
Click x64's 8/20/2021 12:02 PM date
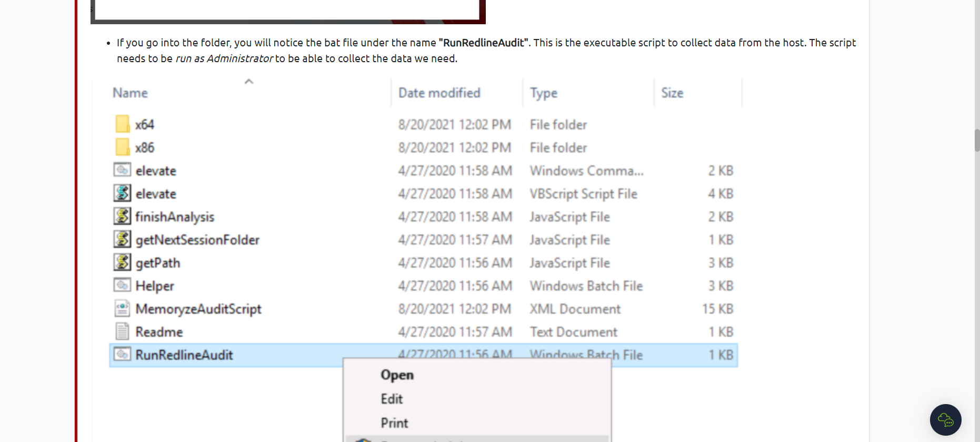(455, 125)
